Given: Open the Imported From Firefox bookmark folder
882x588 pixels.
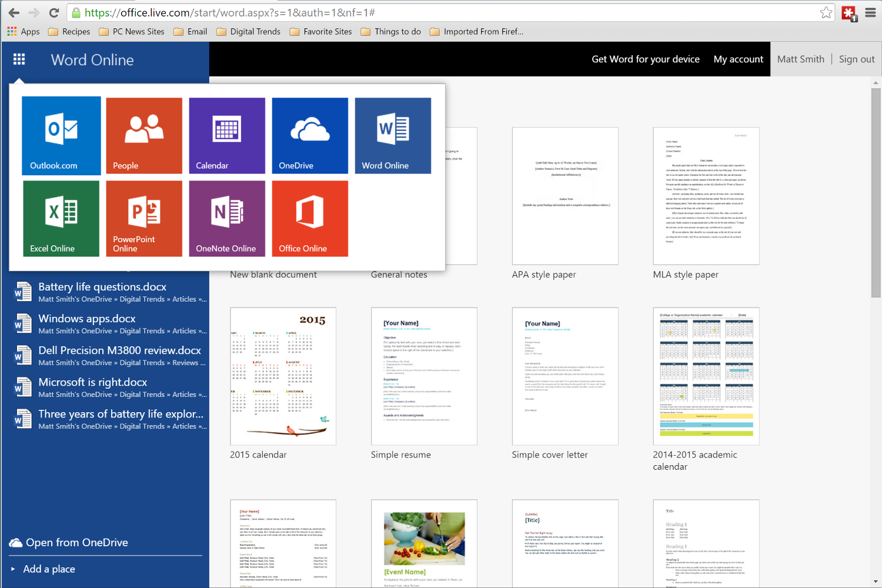Looking at the screenshot, I should coord(477,32).
